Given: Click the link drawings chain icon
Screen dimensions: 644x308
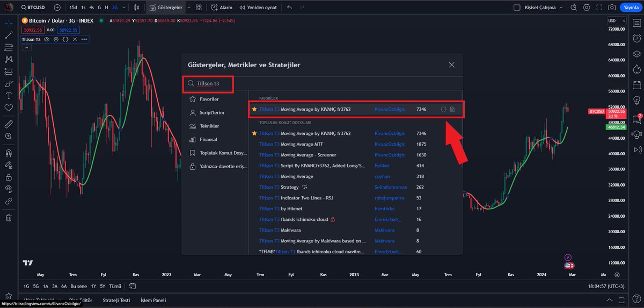Looking at the screenshot, I should pos(9,201).
